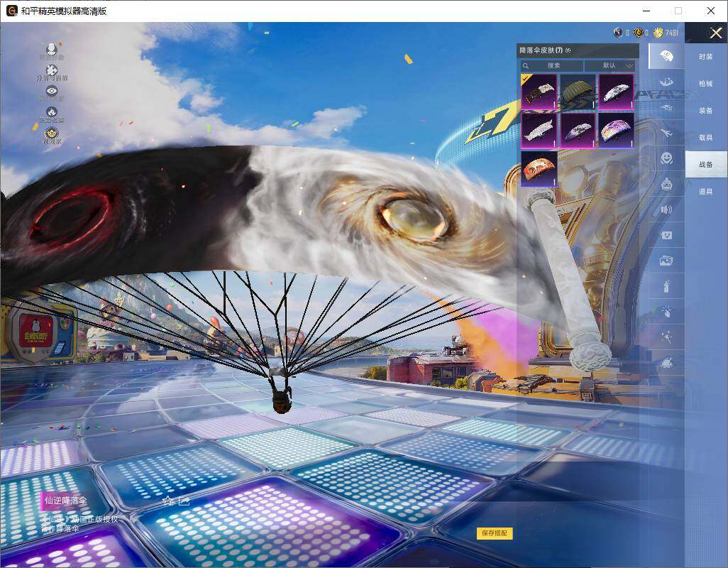Select the spray can category icon

tap(666, 286)
